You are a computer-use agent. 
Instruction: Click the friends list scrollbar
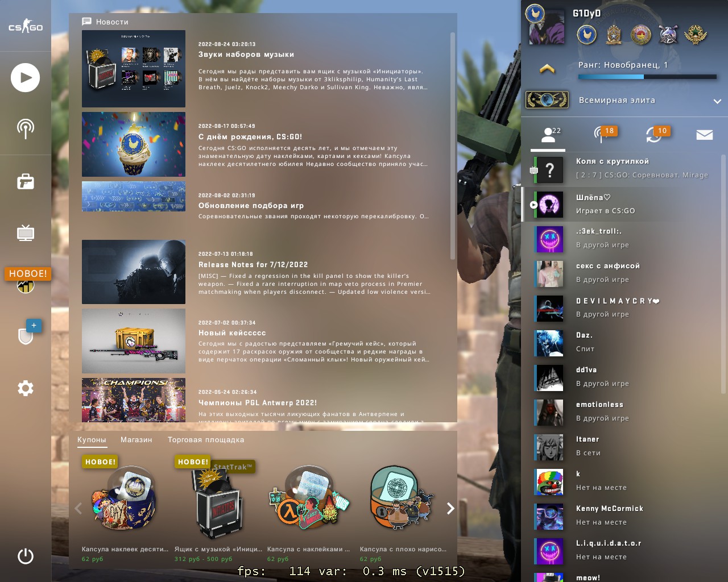pyautogui.click(x=723, y=273)
